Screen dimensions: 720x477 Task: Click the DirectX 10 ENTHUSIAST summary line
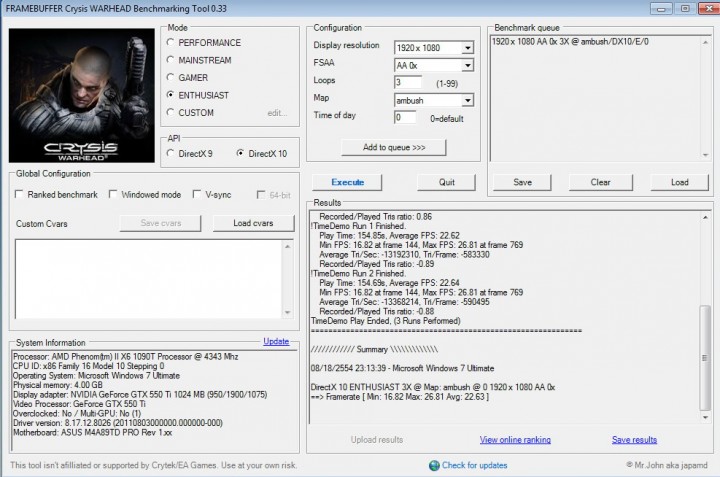point(433,387)
